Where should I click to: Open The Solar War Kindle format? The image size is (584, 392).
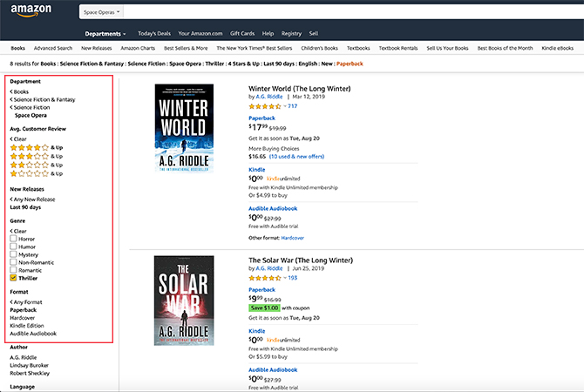coord(256,331)
